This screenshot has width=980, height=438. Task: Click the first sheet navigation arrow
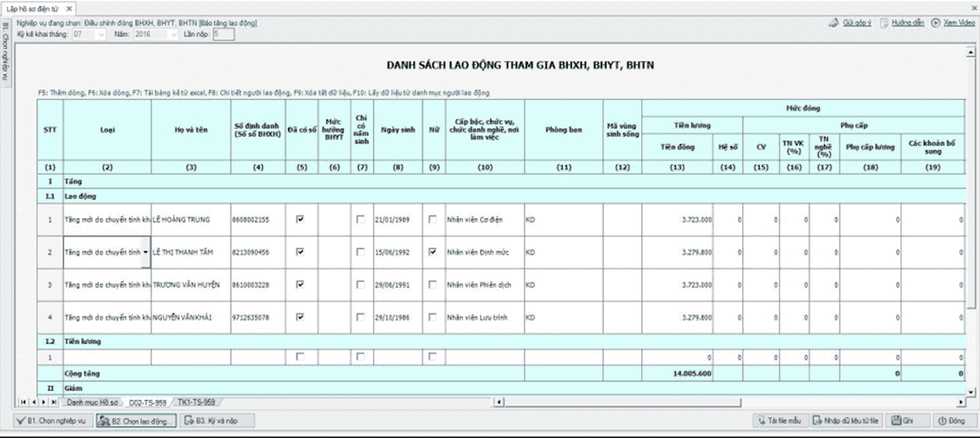pos(24,400)
